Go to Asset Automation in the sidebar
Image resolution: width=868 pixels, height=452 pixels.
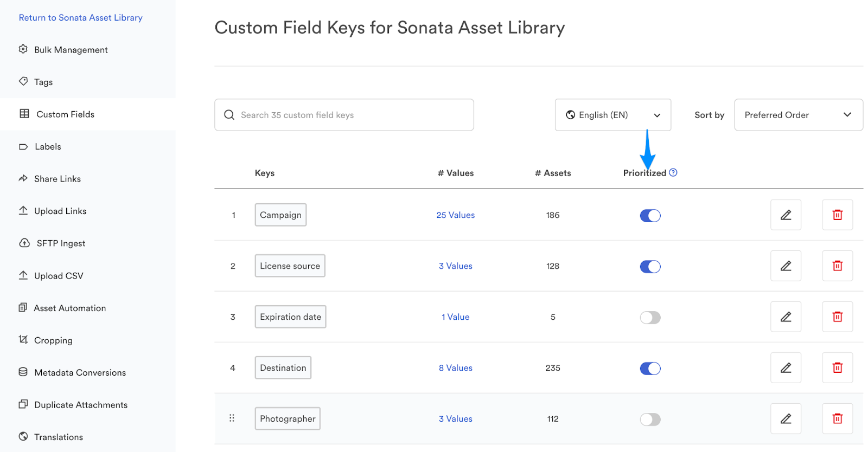pyautogui.click(x=69, y=308)
